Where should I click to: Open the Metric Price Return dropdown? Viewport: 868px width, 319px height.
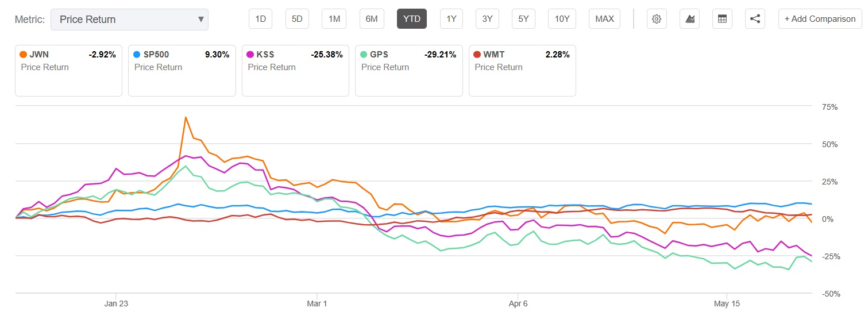click(129, 19)
